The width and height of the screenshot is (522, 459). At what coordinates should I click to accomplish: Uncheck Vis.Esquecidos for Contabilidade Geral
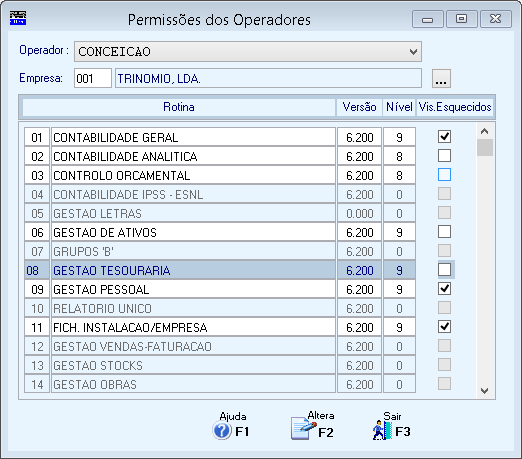[444, 137]
